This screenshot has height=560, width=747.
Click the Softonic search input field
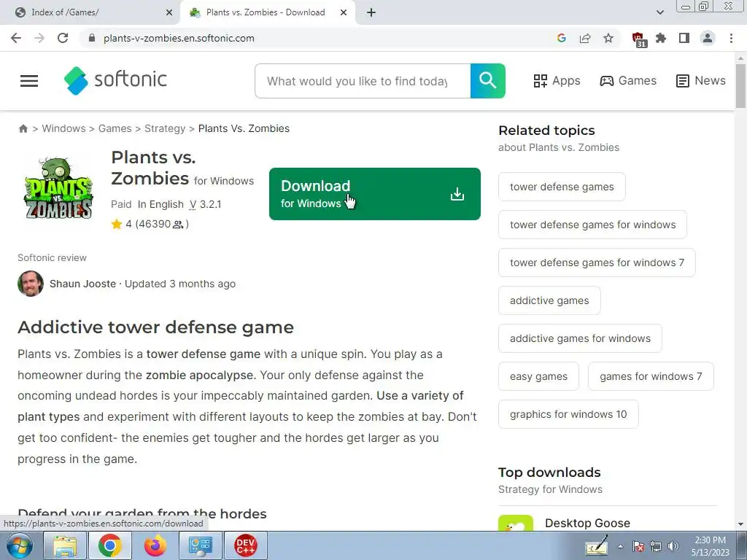tap(363, 81)
